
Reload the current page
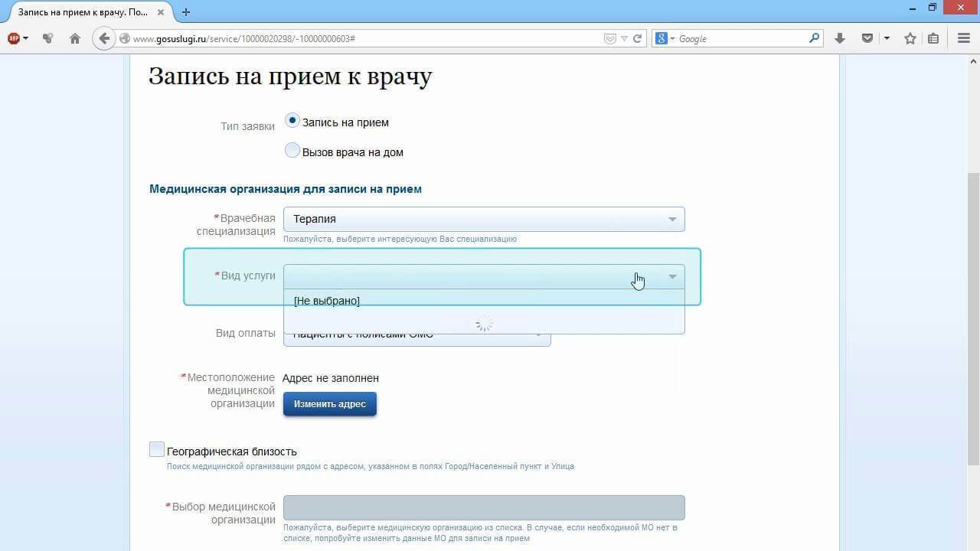coord(637,38)
